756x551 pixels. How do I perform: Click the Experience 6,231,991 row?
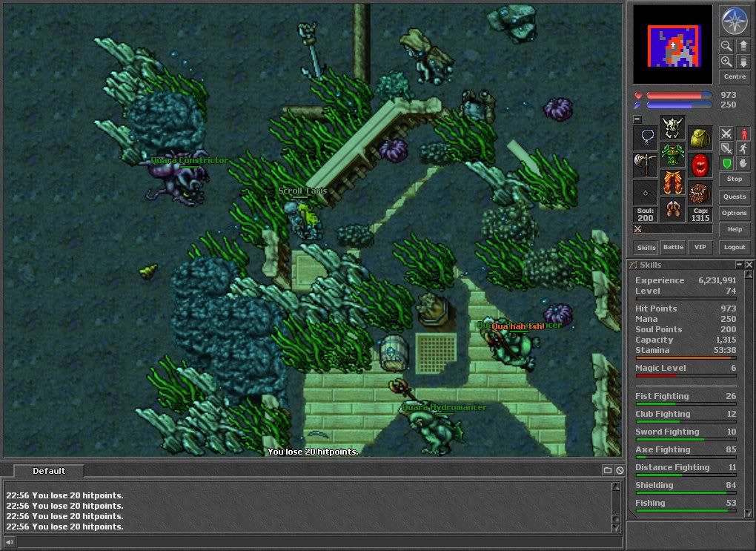[686, 280]
